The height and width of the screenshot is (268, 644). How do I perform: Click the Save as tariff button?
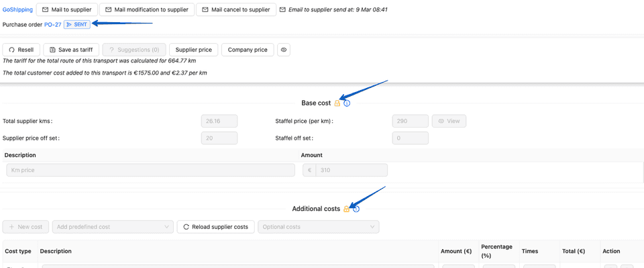pyautogui.click(x=71, y=50)
